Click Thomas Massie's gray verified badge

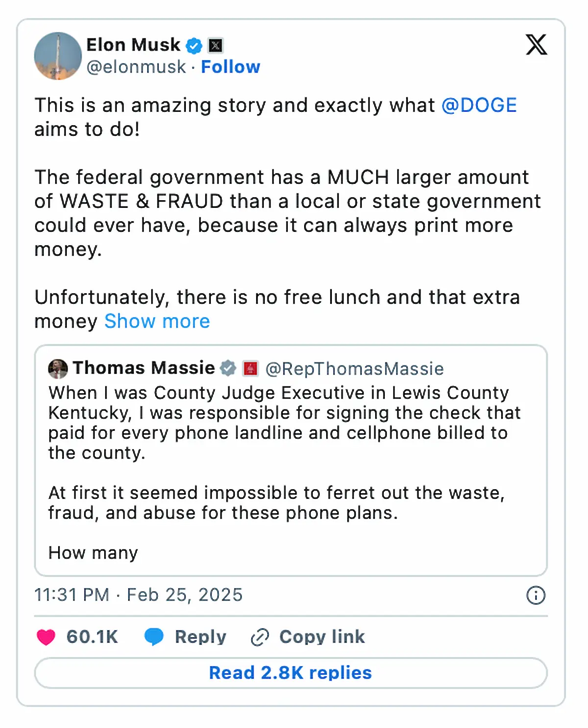228,368
